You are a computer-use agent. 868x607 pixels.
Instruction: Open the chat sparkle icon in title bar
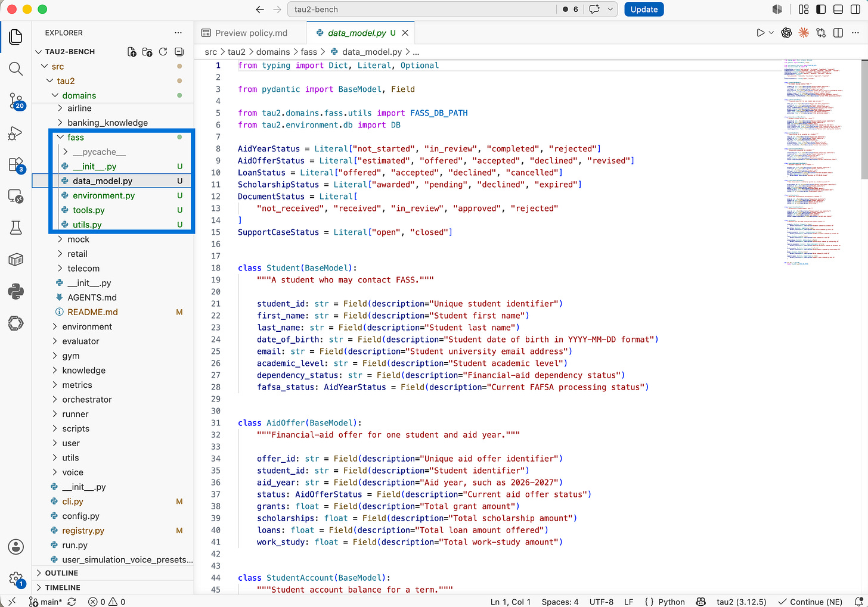pyautogui.click(x=594, y=10)
